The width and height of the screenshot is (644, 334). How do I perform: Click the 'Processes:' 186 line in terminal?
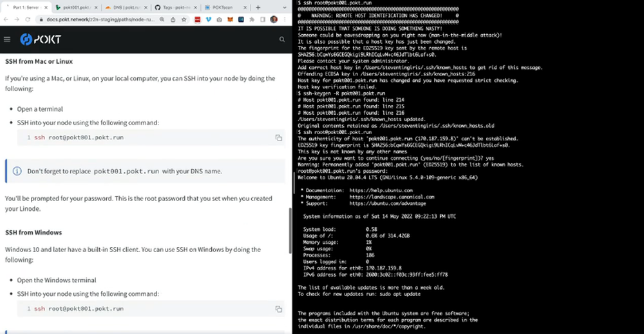click(339, 255)
